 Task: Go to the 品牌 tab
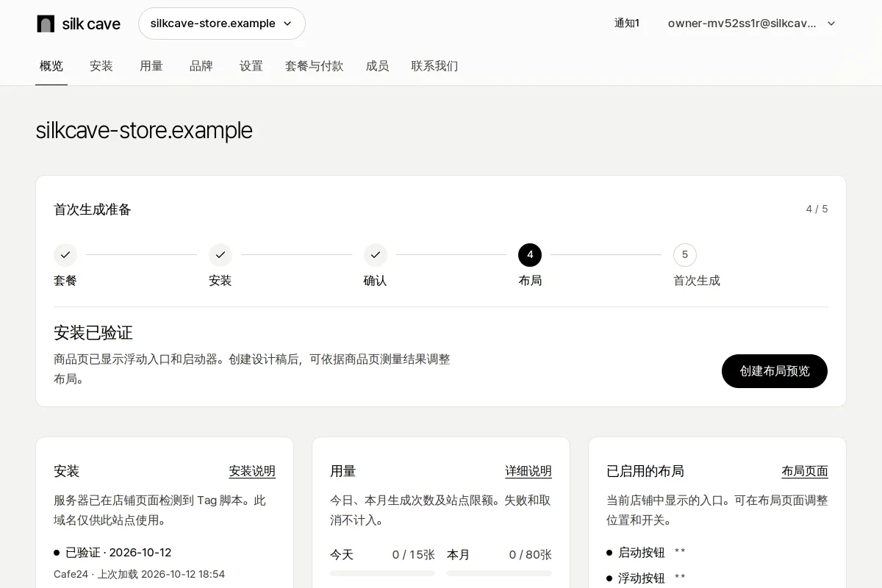[201, 66]
